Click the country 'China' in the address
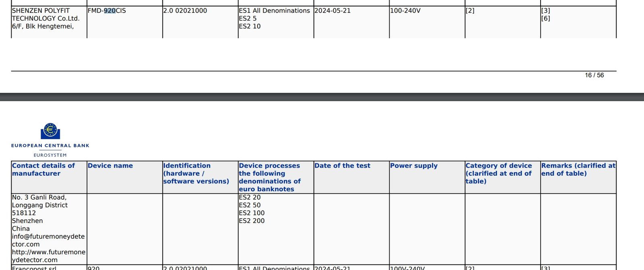This screenshot has width=644, height=270. (21, 229)
